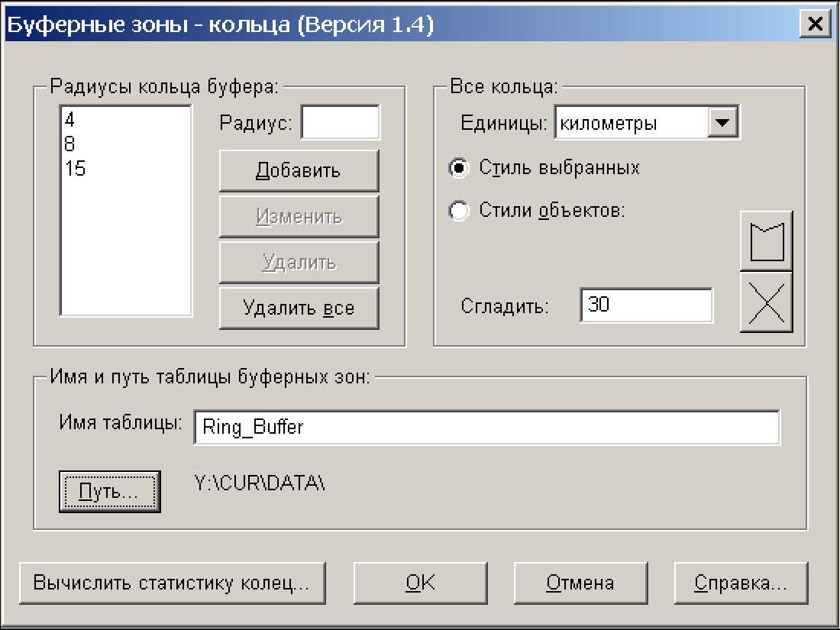The image size is (840, 630).
Task: Select radius 15 in the list
Action: coord(76,169)
